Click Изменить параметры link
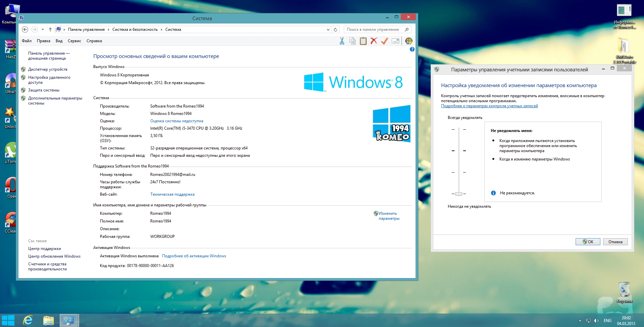Image resolution: width=644 pixels, height=327 pixels. coord(389,216)
